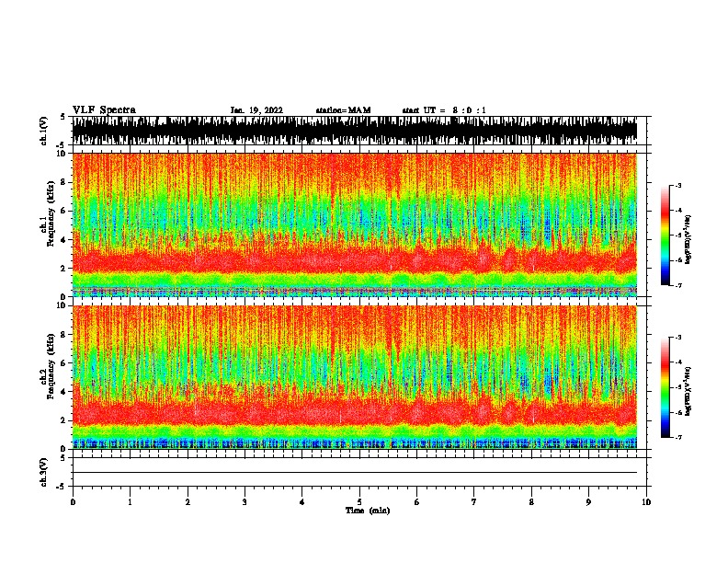
Task: Click the ch.1 spectrogram color scale bar
Action: point(665,236)
